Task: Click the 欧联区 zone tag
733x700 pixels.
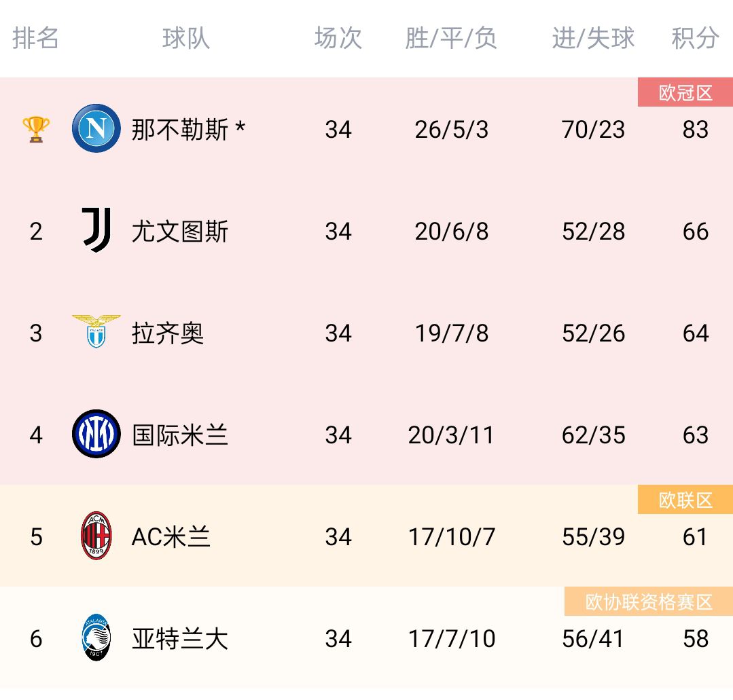Action: [685, 500]
